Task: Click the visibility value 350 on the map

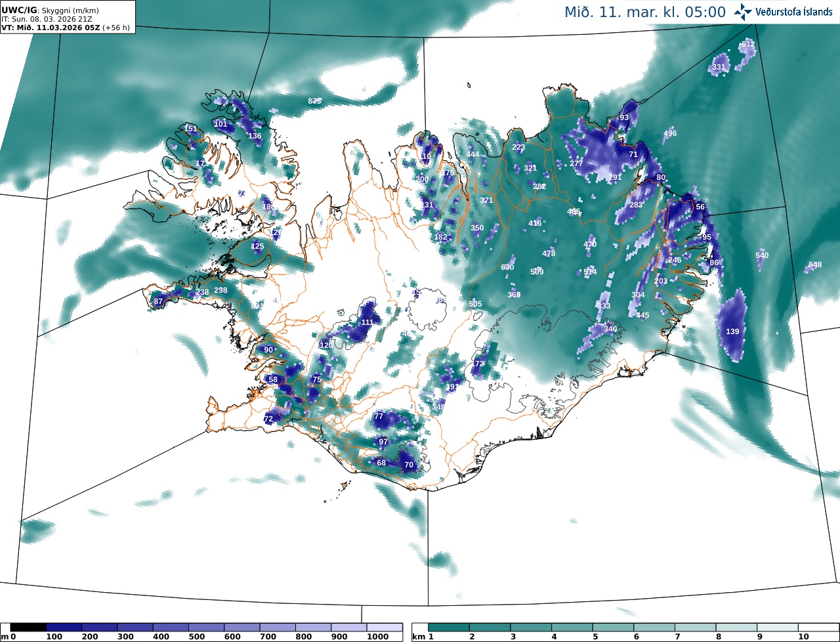Action: pos(477,228)
